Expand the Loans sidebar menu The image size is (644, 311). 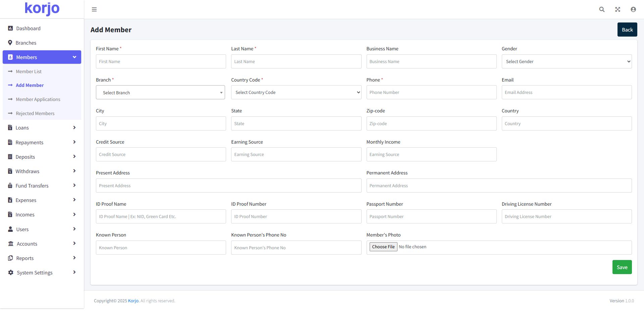point(42,128)
